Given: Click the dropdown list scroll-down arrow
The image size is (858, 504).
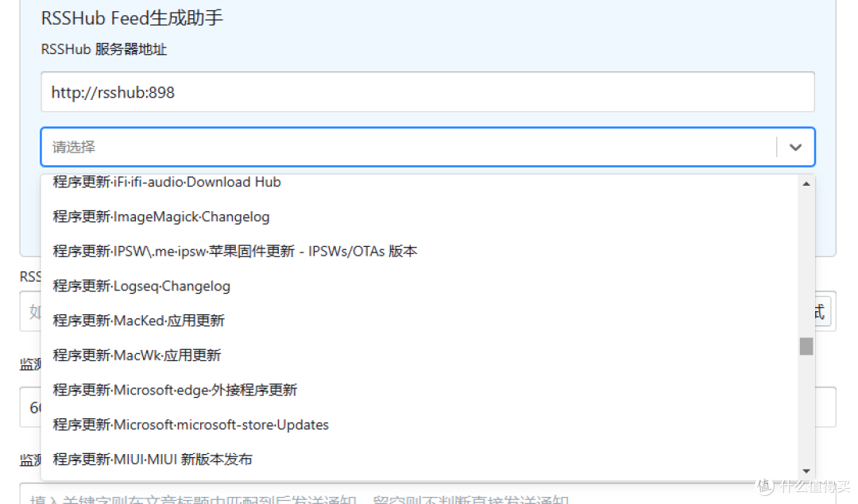Looking at the screenshot, I should tap(806, 471).
